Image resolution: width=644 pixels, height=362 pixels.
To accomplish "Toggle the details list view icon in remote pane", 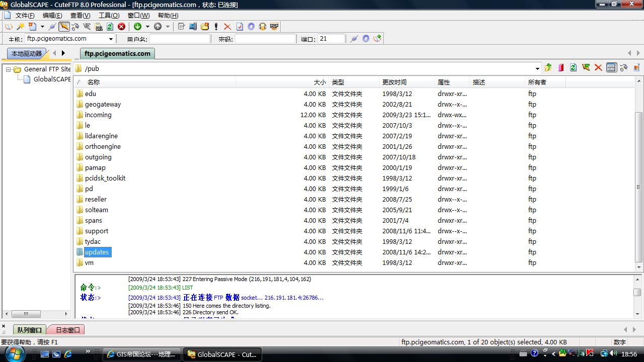I will [x=611, y=67].
